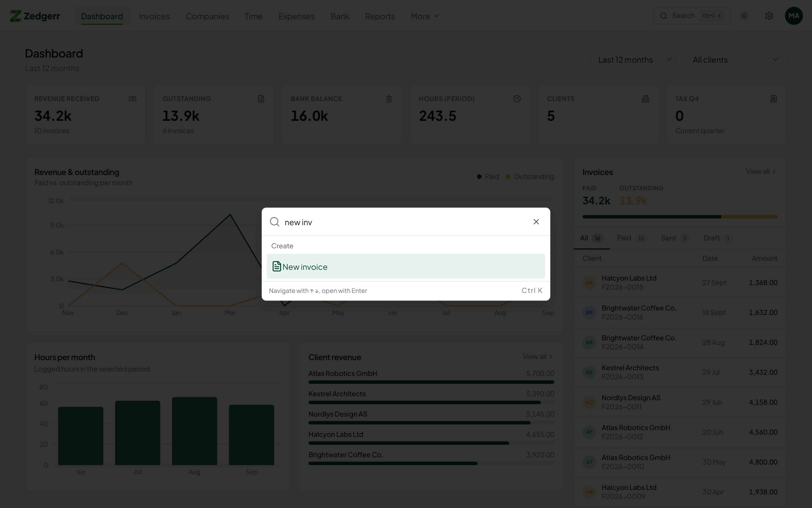Open the Time nav item
Screen dimensions: 812x508
pos(254,16)
